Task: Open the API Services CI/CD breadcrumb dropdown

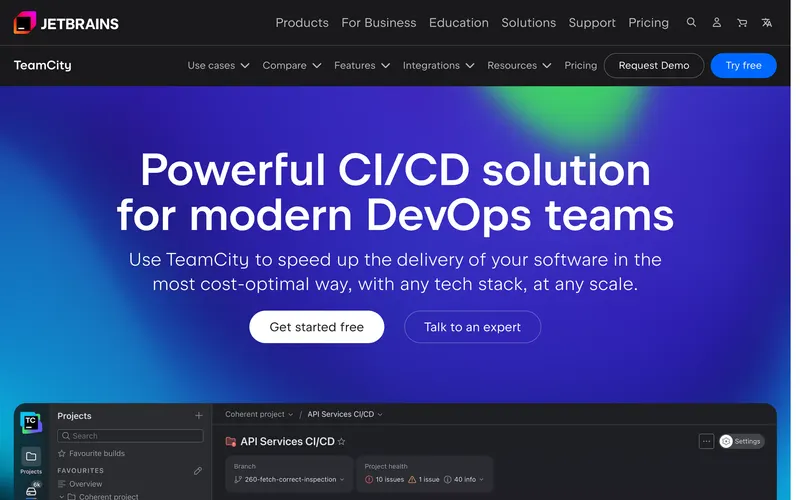Action: 345,414
